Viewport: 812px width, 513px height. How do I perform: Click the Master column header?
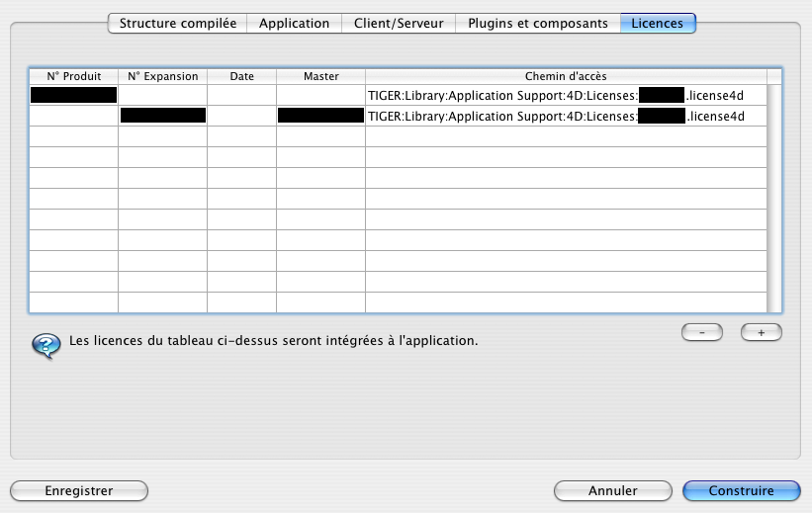click(x=320, y=76)
